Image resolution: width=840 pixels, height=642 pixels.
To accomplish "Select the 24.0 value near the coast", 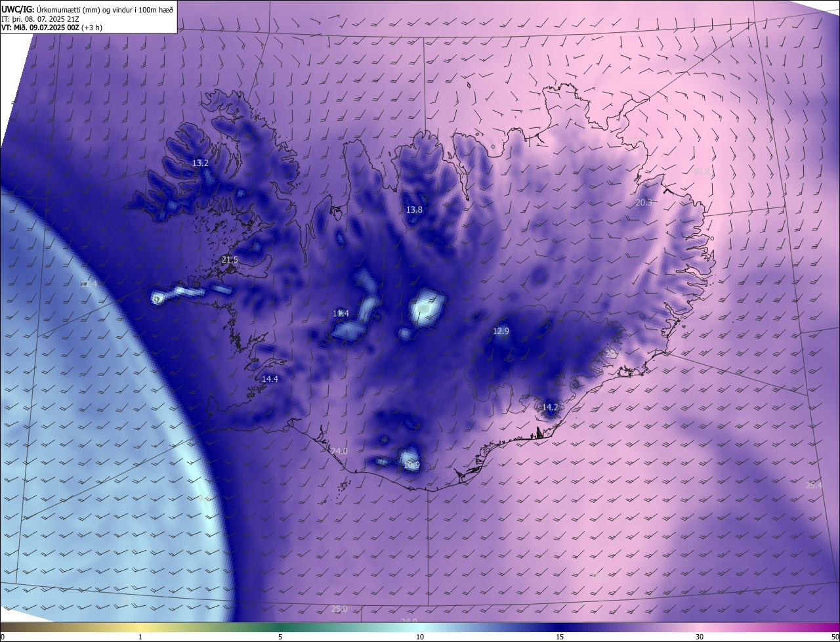I will point(339,452).
